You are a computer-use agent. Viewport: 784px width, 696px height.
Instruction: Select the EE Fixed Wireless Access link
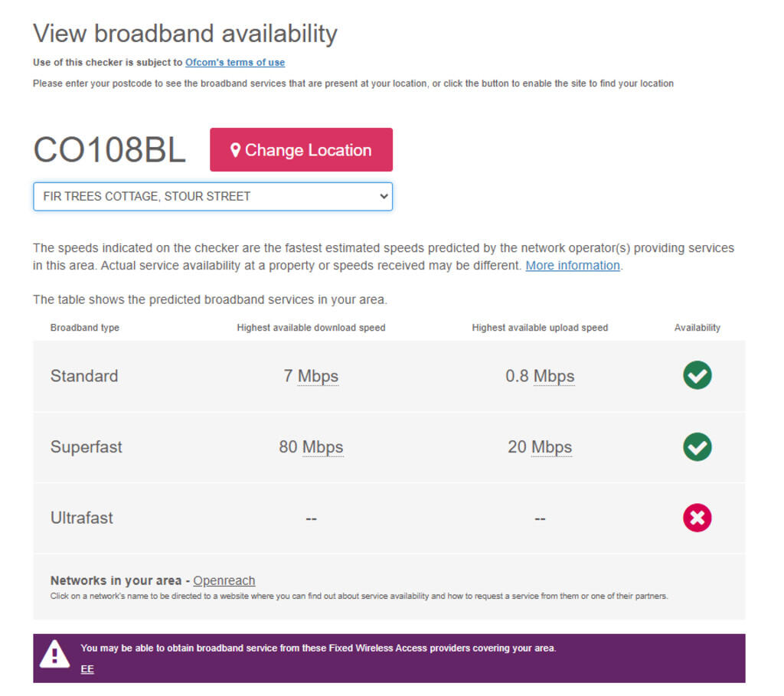coord(87,669)
